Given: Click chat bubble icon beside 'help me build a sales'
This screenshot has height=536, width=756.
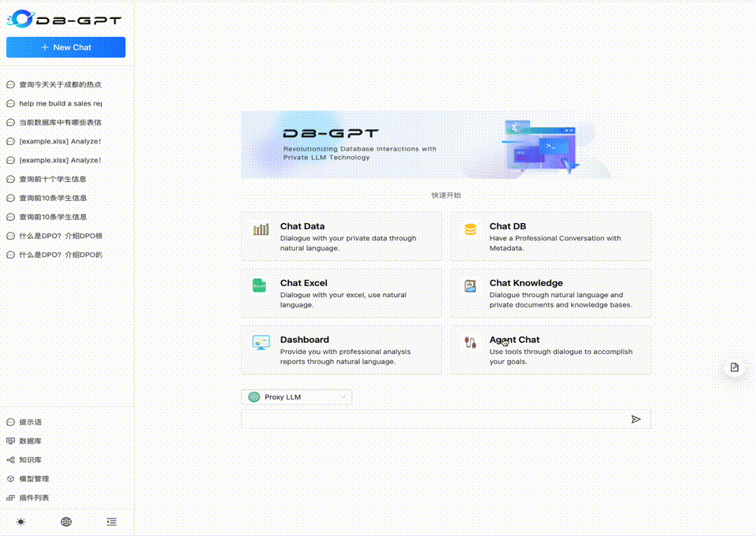Looking at the screenshot, I should pyautogui.click(x=10, y=103).
